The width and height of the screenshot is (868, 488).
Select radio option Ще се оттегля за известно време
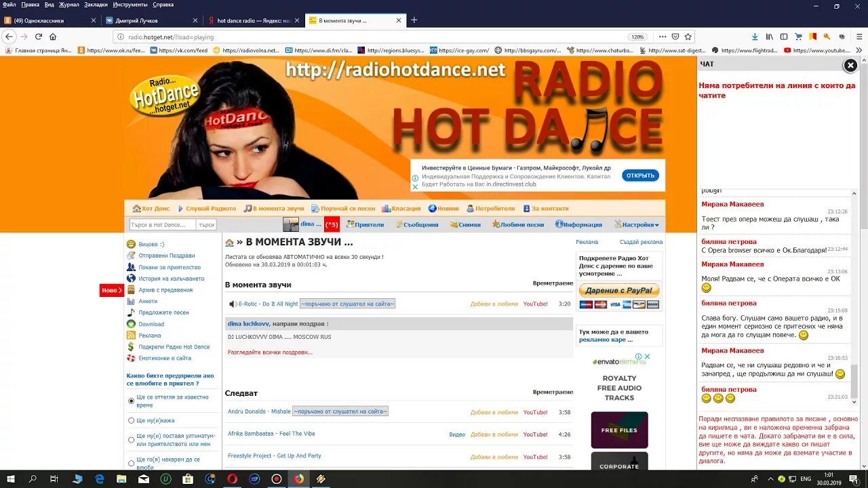[x=132, y=401]
